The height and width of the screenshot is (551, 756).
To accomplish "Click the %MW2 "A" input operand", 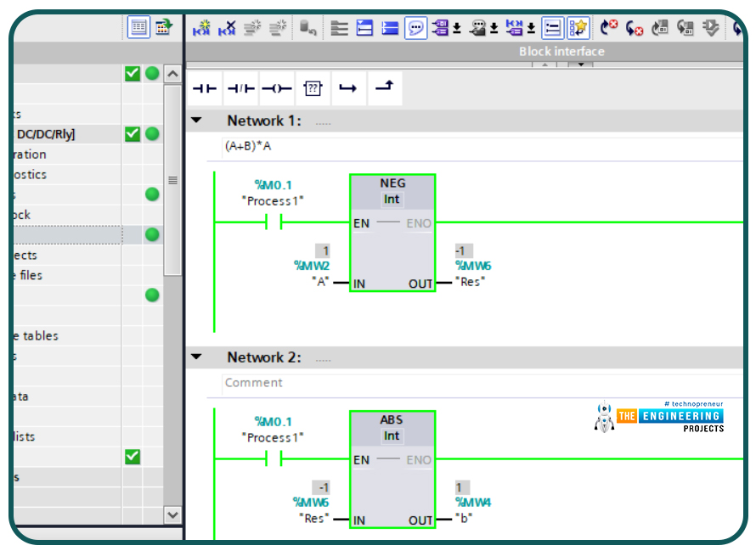I will 312,273.
